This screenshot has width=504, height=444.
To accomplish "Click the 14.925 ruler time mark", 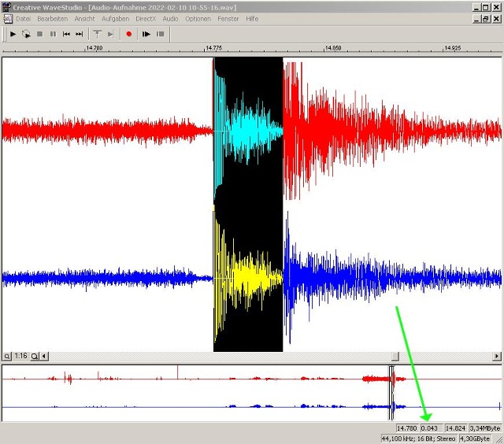I will [453, 48].
